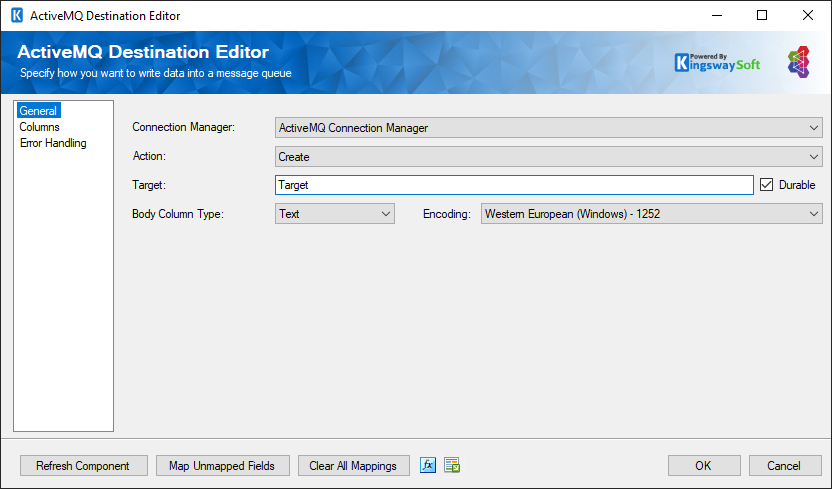Viewport: 832px width, 489px height.
Task: Click the Refresh Component button
Action: 84,466
